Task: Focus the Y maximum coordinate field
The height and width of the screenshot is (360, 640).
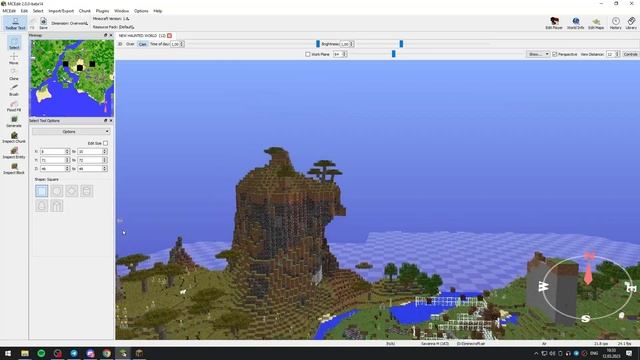Action: 93,160
